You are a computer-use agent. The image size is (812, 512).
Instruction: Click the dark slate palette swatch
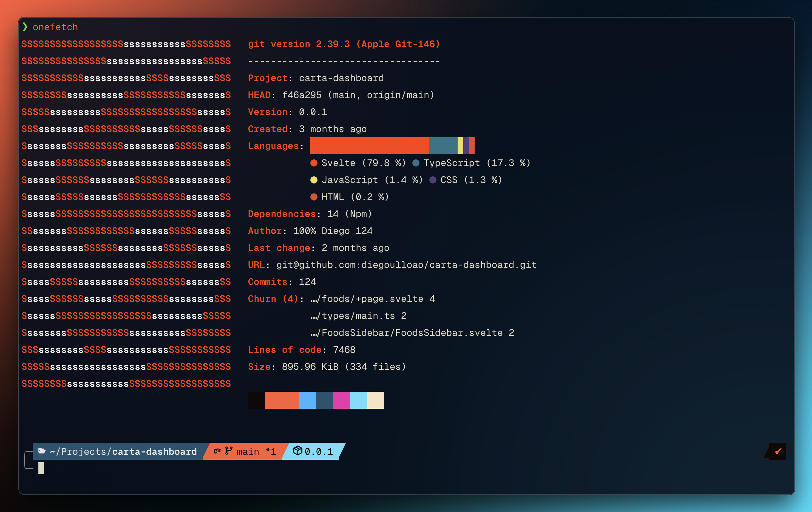(324, 400)
